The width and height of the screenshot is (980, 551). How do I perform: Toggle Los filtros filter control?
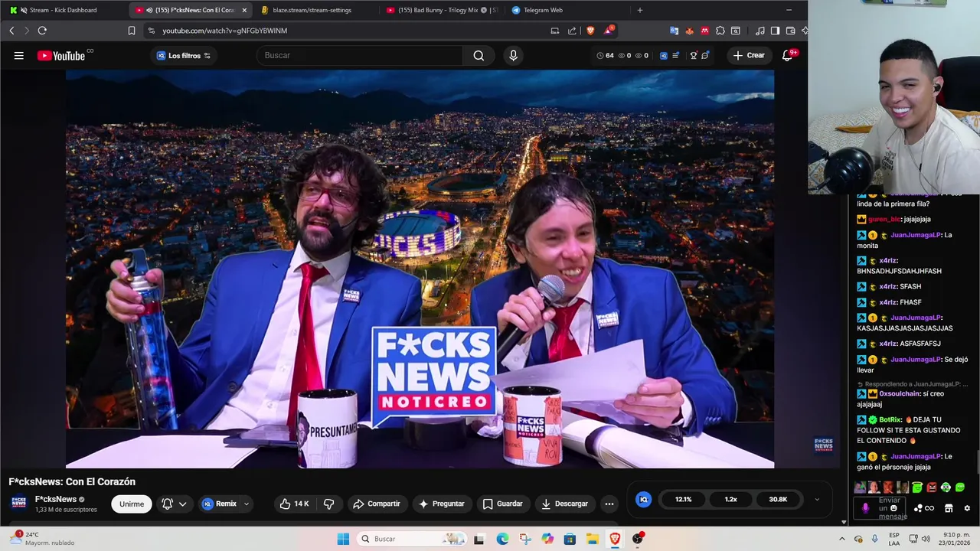pyautogui.click(x=184, y=55)
